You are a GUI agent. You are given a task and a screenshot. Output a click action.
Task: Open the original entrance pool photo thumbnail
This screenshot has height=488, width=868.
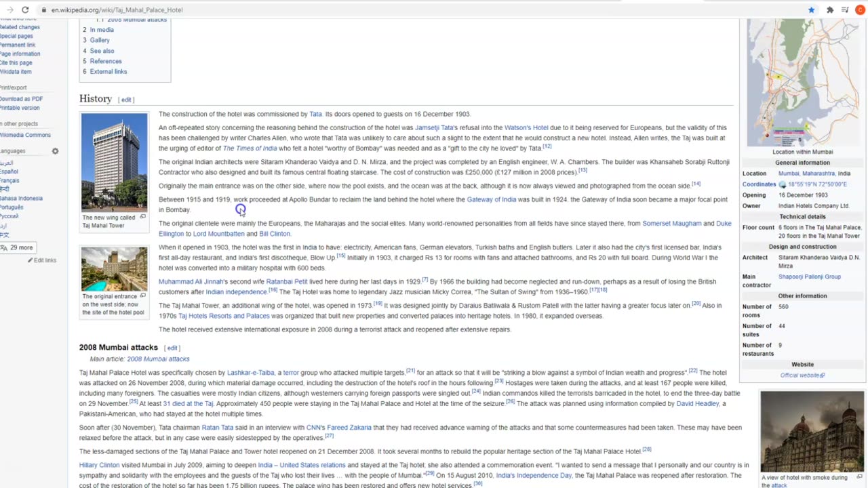(x=114, y=269)
